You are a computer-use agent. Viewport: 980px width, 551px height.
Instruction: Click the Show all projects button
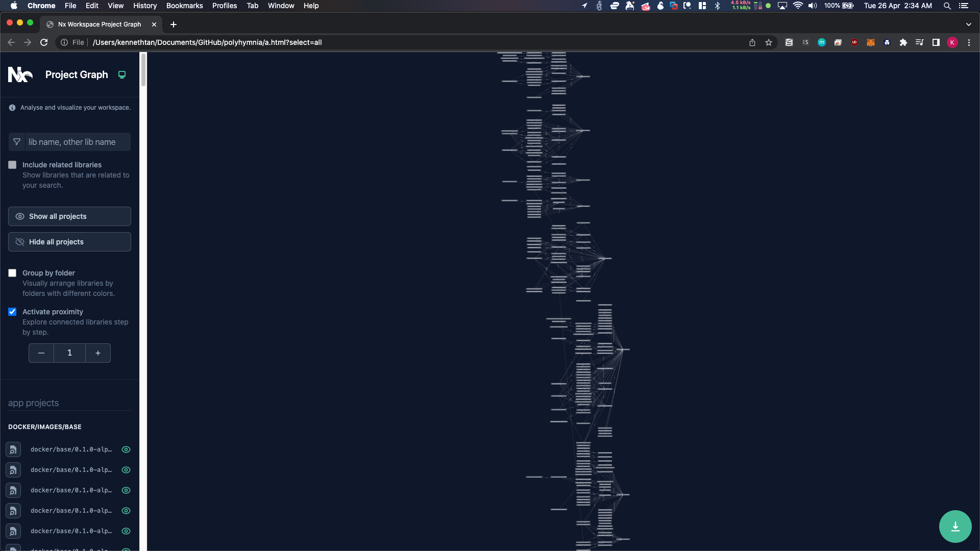(69, 216)
